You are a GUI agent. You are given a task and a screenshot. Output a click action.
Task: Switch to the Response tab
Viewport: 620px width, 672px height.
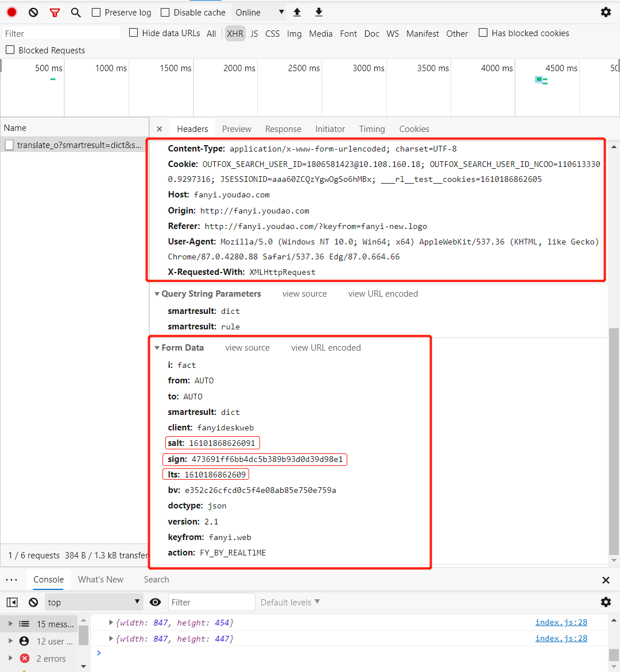(283, 129)
